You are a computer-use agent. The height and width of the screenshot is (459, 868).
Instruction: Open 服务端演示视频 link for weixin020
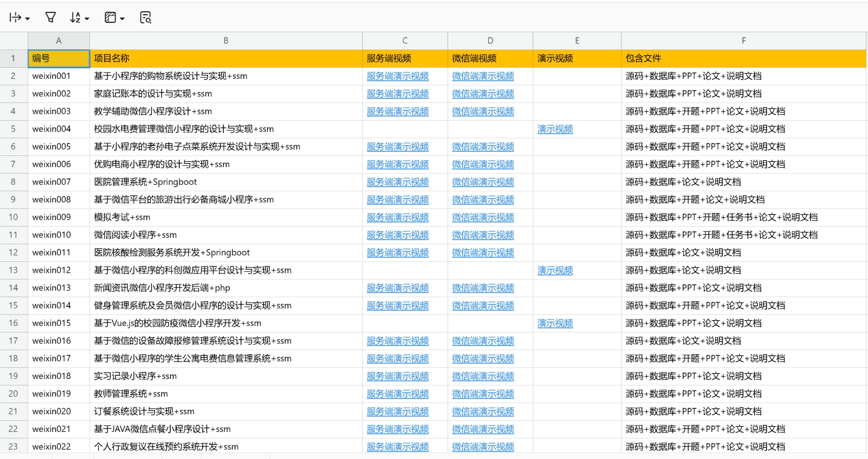tap(397, 411)
